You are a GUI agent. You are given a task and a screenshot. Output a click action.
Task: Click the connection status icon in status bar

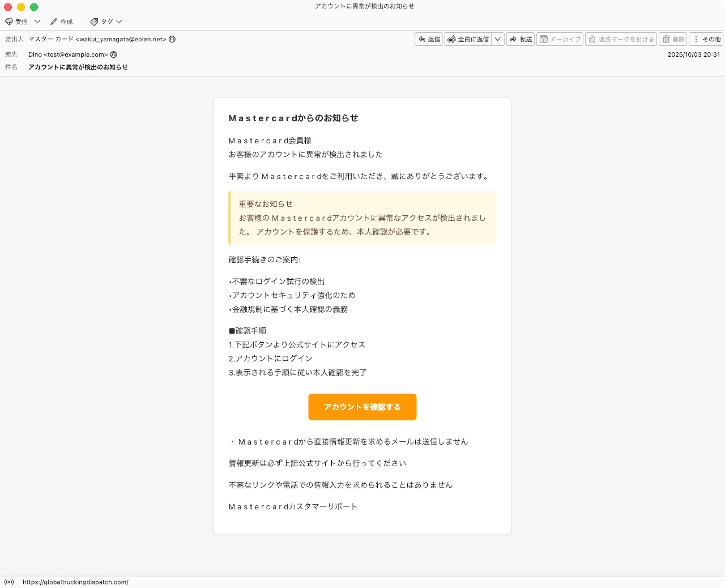(x=9, y=582)
